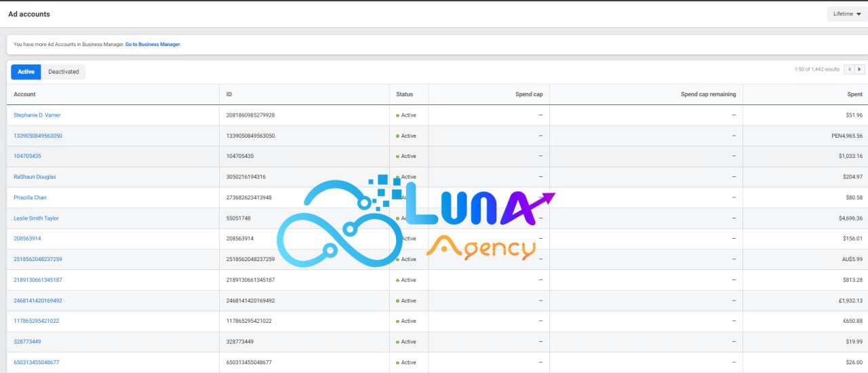The image size is (868, 373).
Task: Open account 2468141420169492 link
Action: [38, 300]
